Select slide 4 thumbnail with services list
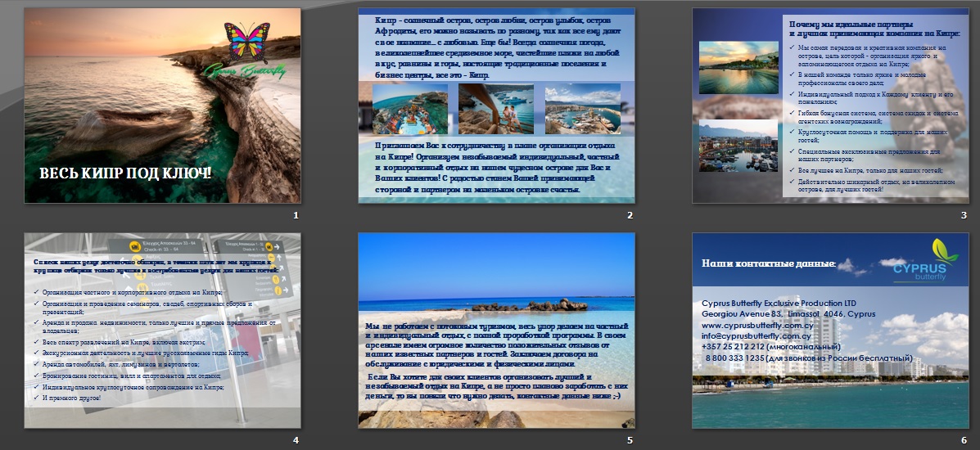The width and height of the screenshot is (980, 450). click(x=162, y=331)
